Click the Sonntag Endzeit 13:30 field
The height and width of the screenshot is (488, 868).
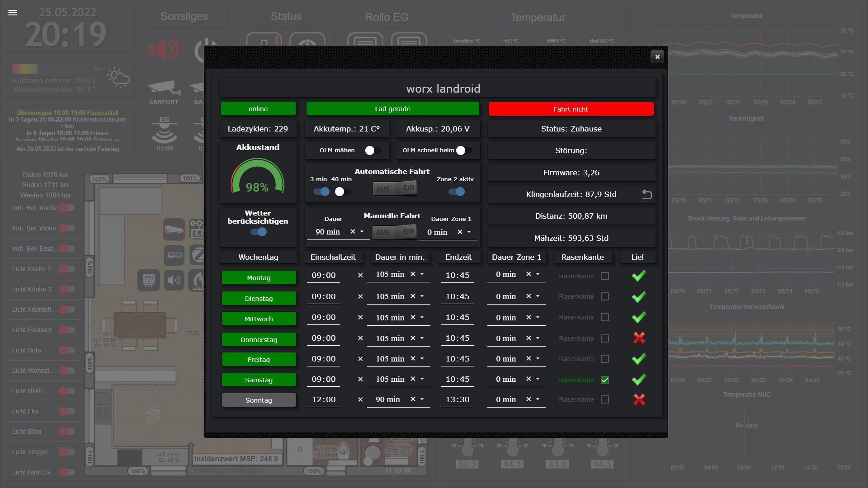[x=458, y=399]
